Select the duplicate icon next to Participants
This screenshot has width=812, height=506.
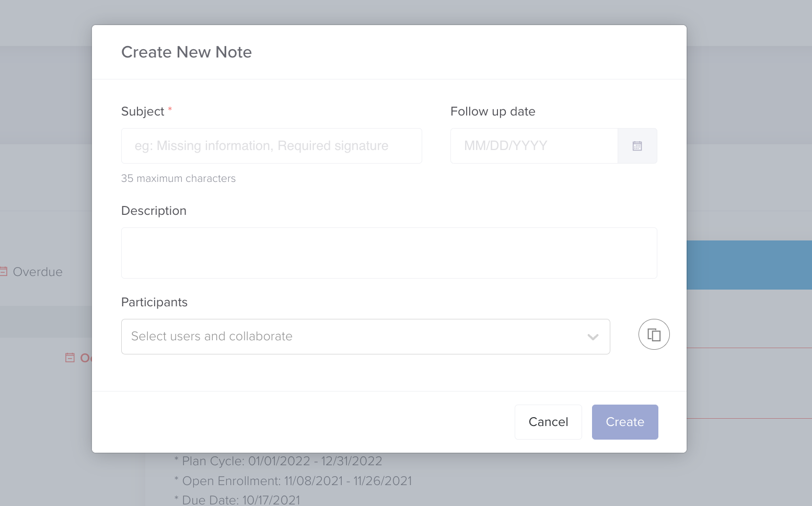654,334
